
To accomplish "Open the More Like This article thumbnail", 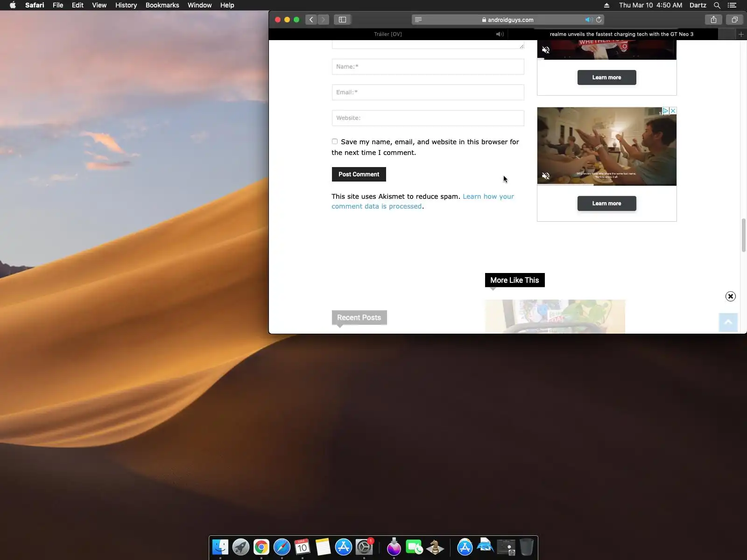I will pyautogui.click(x=555, y=316).
